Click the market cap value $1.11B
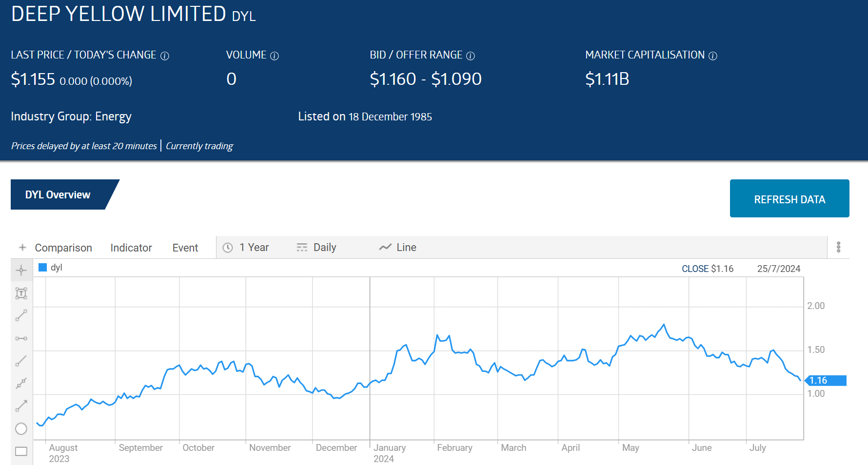Screen dimensions: 868x465 point(607,79)
